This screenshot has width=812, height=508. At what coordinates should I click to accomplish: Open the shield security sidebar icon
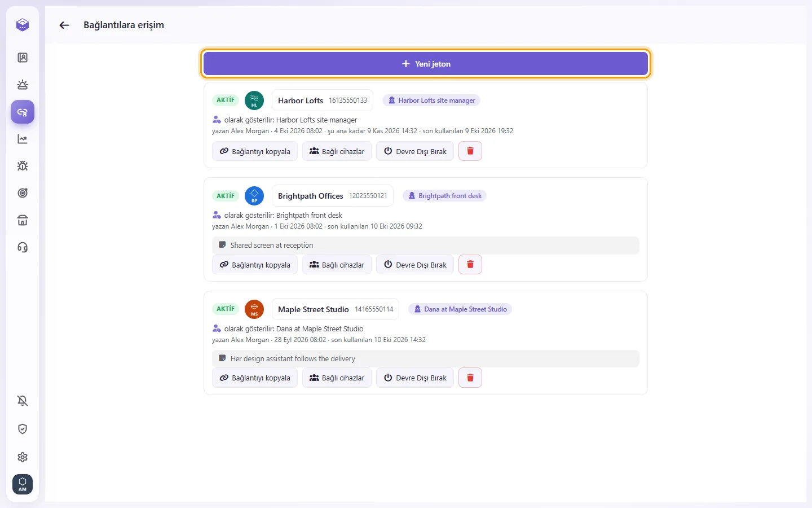pyautogui.click(x=23, y=429)
